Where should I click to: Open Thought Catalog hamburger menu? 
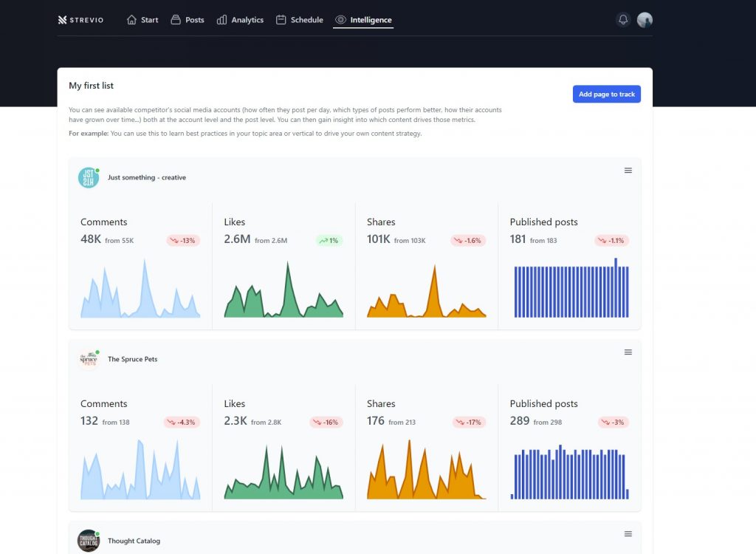(x=628, y=534)
